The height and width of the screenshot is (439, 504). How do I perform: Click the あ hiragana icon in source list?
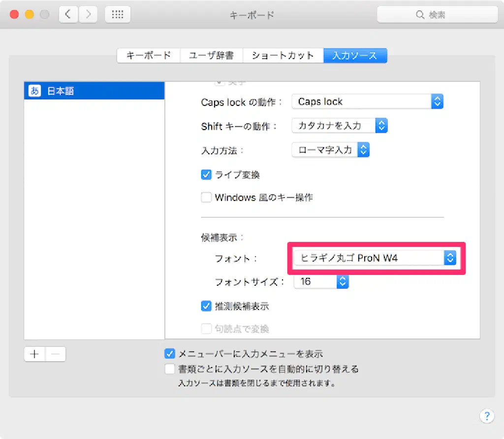(x=34, y=91)
